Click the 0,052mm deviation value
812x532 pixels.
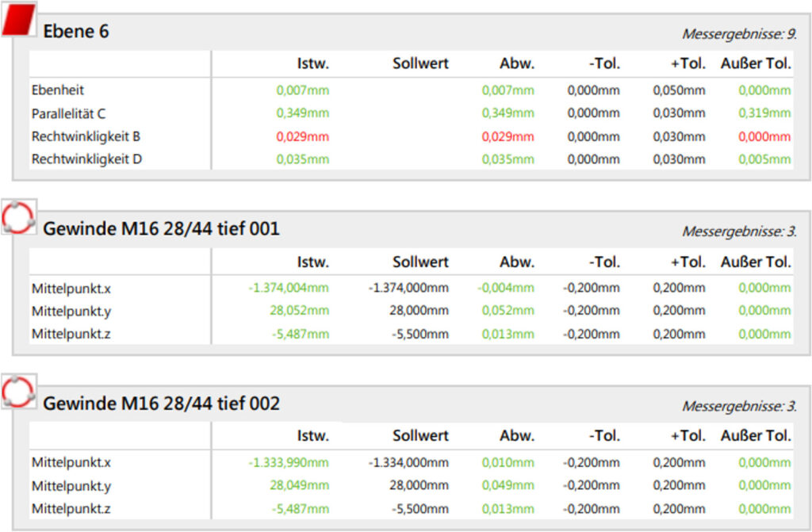pos(507,311)
